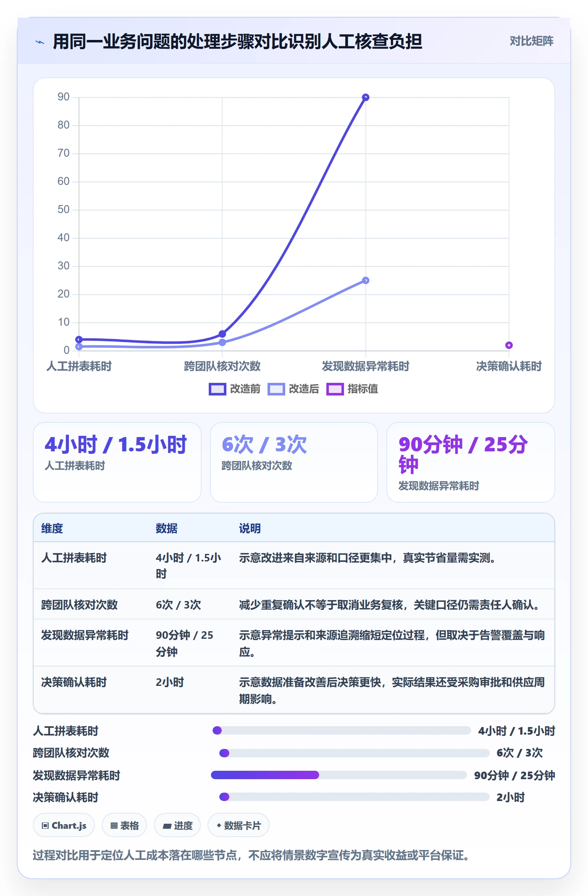This screenshot has width=588, height=896.
Task: Select table row 决策确认耗时
Action: pos(294,690)
